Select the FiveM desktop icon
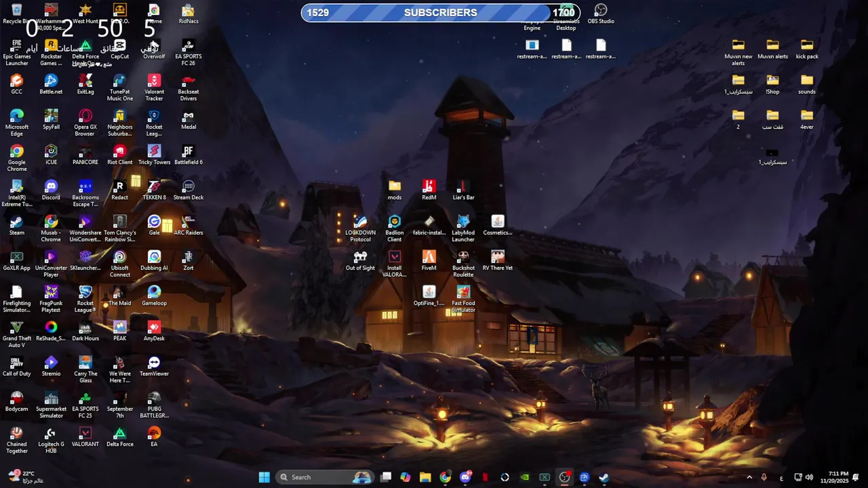 [x=429, y=261]
